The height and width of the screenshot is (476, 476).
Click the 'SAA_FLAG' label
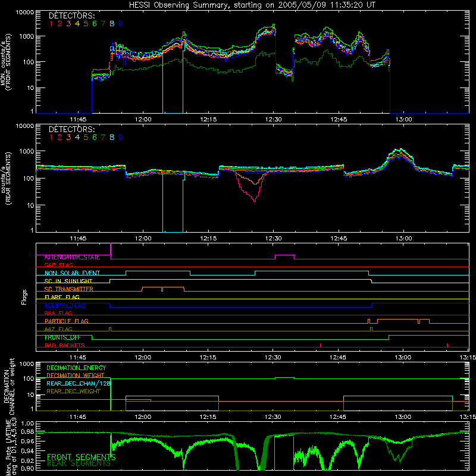pos(58,314)
